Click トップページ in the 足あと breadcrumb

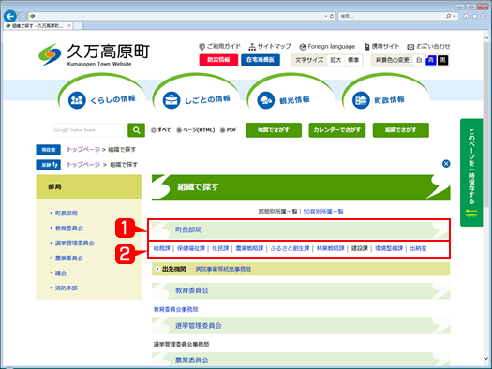point(83,165)
